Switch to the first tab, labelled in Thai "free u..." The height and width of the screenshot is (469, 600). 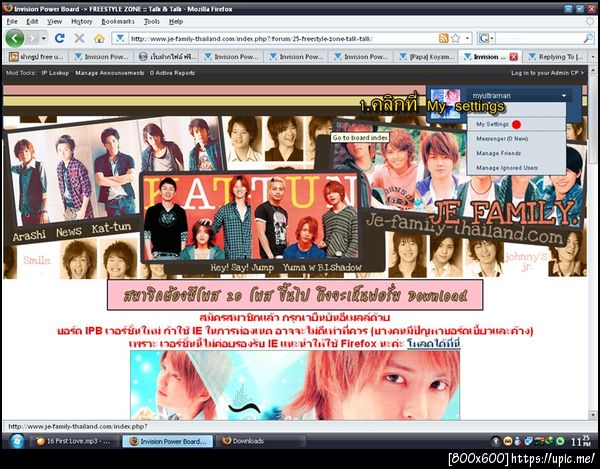(37, 57)
